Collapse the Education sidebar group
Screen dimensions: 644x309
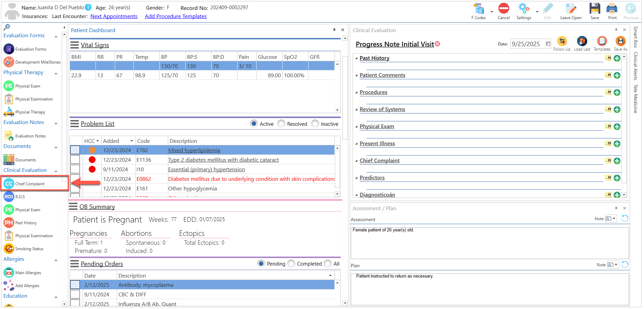[56, 297]
